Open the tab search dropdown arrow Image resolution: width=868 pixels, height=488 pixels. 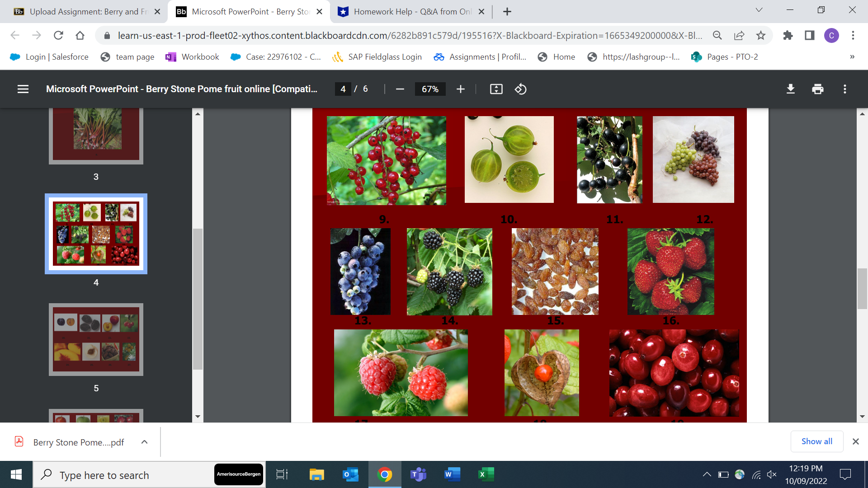759,10
